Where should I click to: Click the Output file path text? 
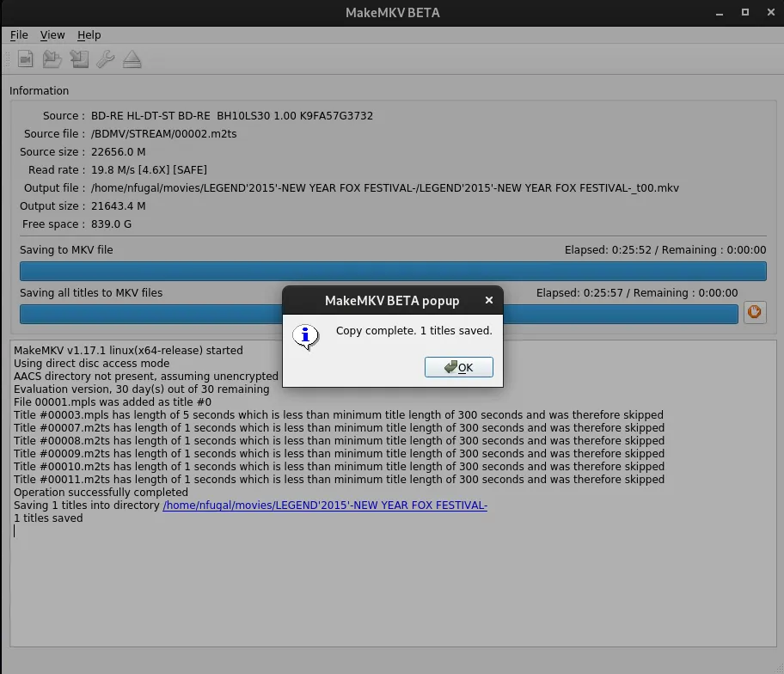tap(384, 188)
